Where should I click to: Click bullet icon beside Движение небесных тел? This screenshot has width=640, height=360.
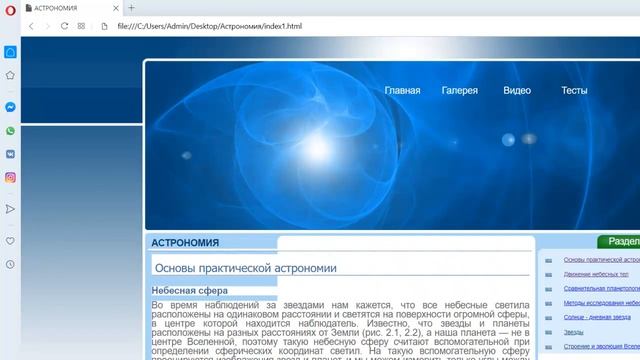(549, 275)
